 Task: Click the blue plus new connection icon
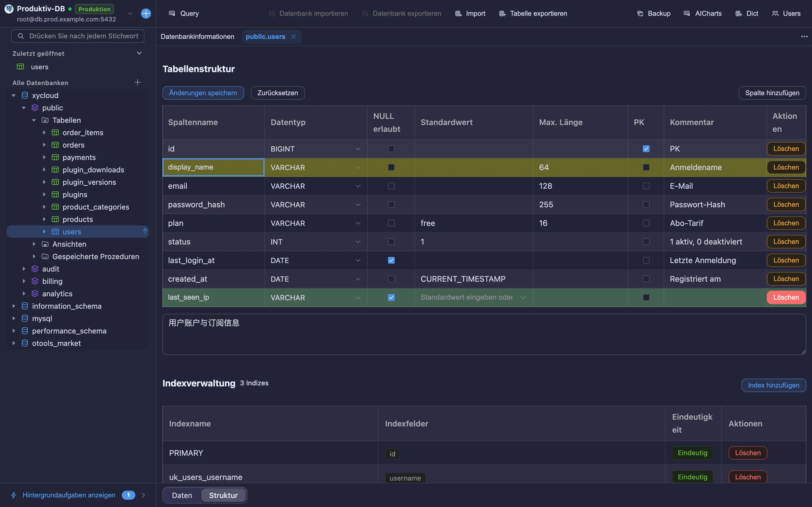coord(146,14)
